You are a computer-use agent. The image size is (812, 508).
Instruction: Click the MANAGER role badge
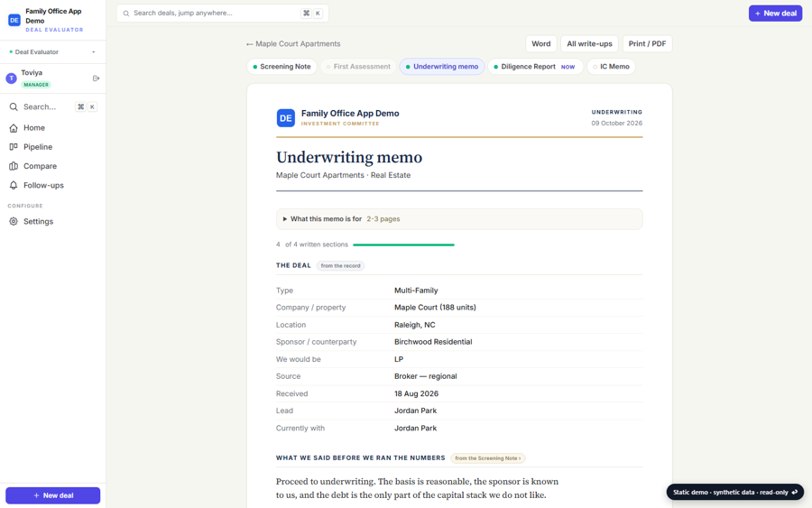[x=36, y=85]
